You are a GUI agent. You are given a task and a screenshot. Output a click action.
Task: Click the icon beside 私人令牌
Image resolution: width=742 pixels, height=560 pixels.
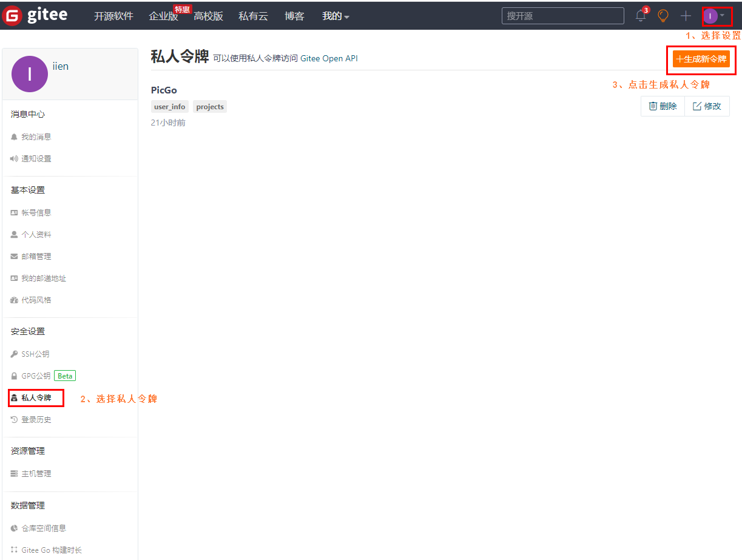(14, 398)
